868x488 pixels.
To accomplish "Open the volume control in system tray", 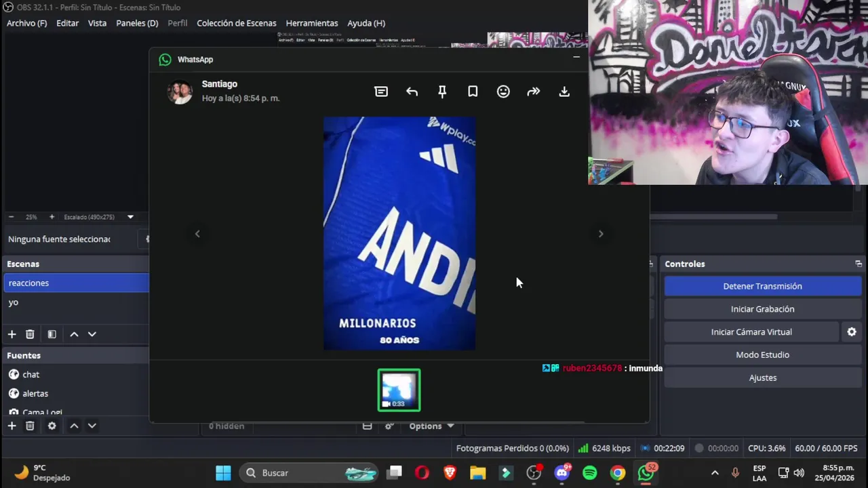I will [x=799, y=473].
